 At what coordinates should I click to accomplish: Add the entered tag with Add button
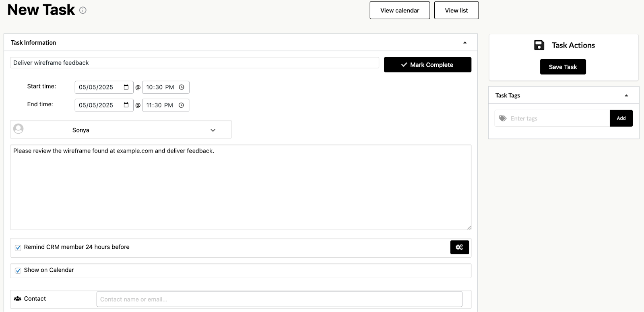621,118
